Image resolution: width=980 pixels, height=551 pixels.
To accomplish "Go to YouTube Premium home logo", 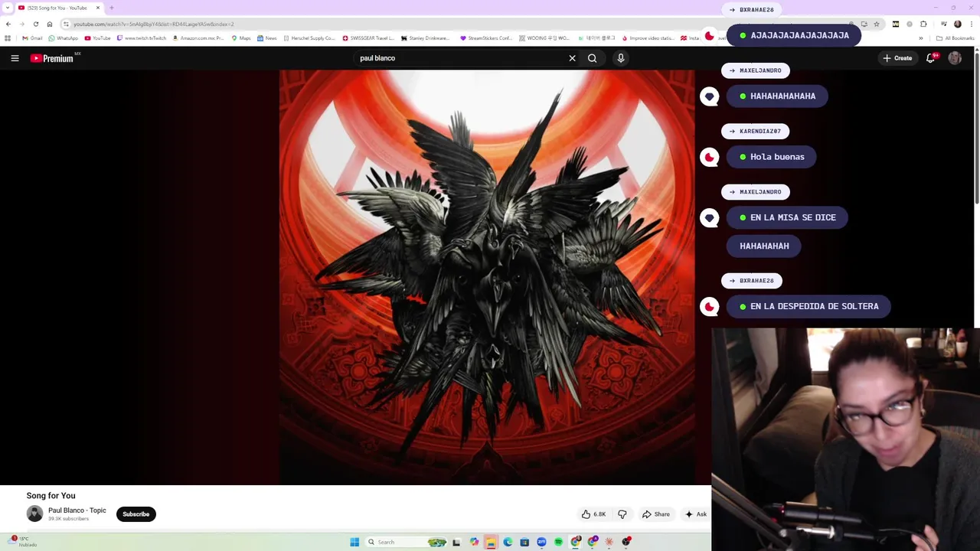I will click(x=52, y=58).
